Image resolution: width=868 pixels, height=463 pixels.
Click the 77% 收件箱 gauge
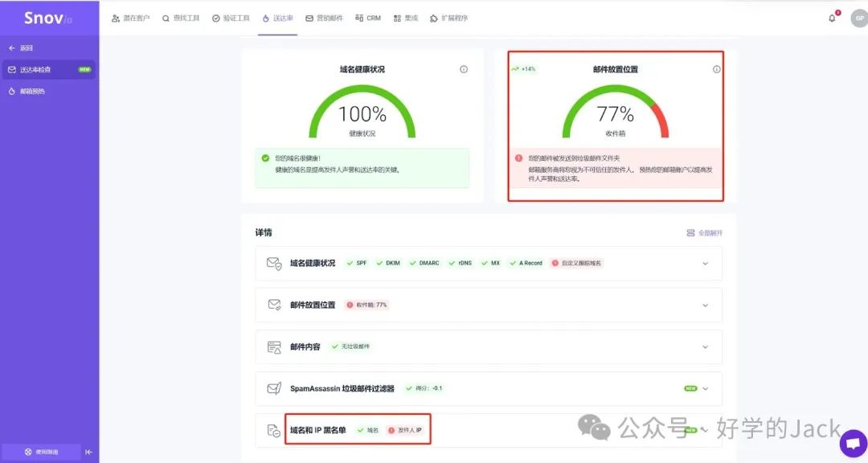coord(615,112)
